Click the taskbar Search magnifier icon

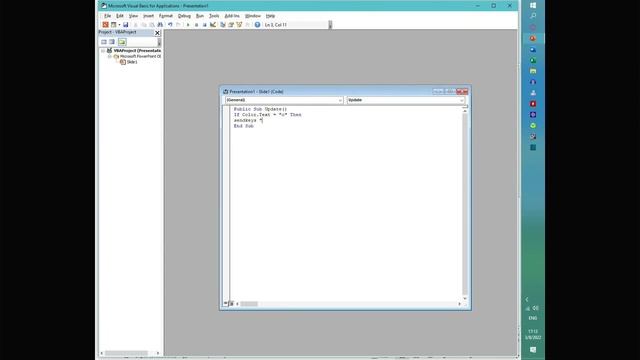[533, 16]
